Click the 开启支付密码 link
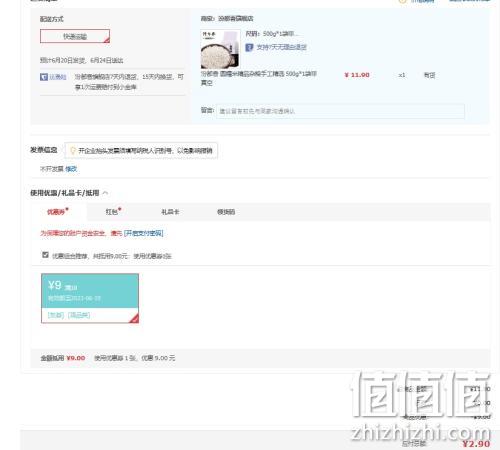 tap(143, 233)
